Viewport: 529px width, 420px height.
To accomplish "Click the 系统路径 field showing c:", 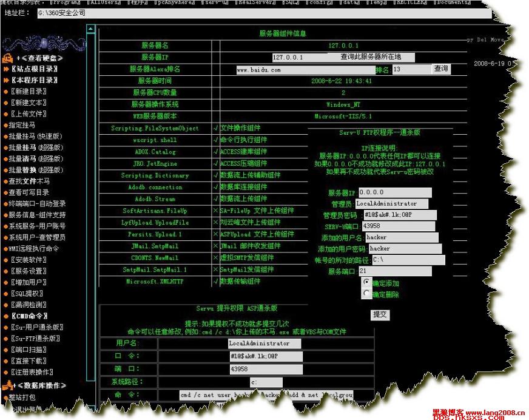I will 266,382.
